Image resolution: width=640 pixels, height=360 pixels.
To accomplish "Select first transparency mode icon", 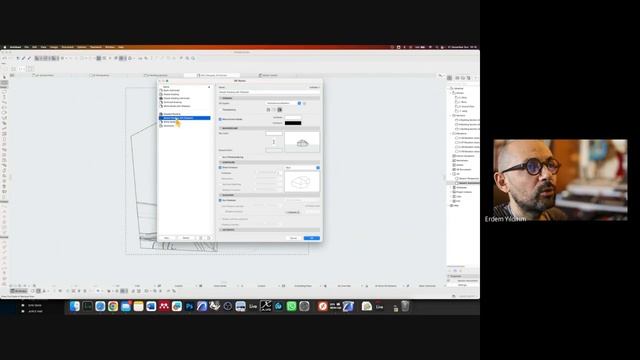I will tap(268, 110).
